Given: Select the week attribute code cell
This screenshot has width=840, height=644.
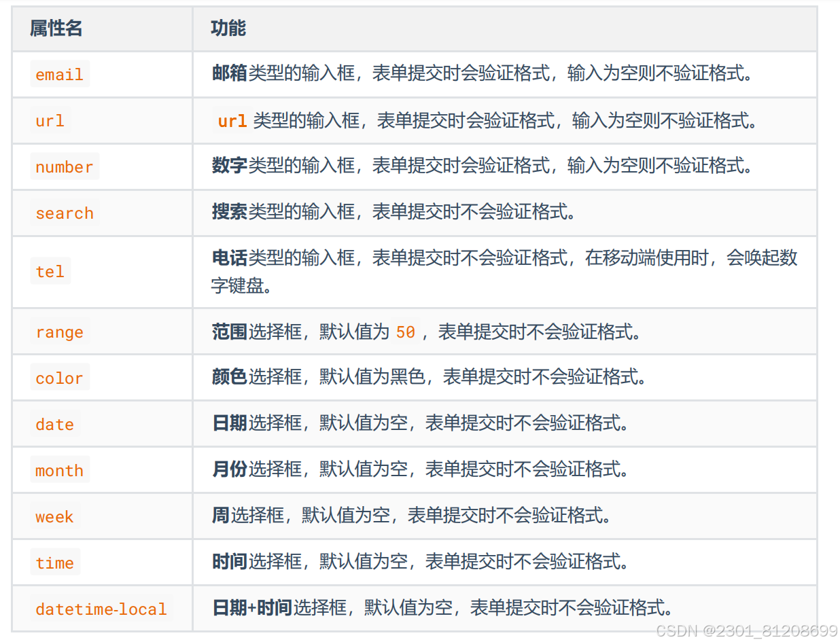Looking at the screenshot, I should tap(55, 516).
